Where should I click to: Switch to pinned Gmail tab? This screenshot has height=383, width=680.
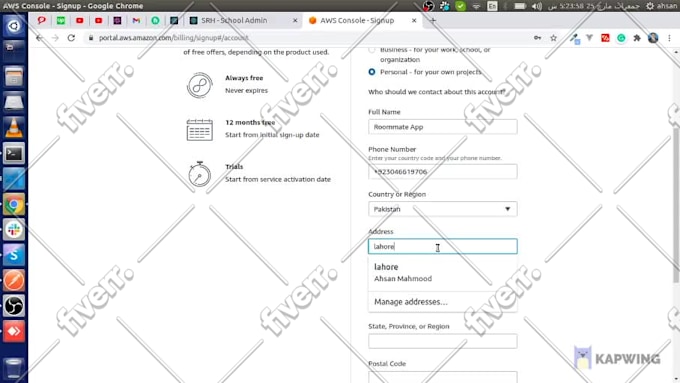[136, 20]
